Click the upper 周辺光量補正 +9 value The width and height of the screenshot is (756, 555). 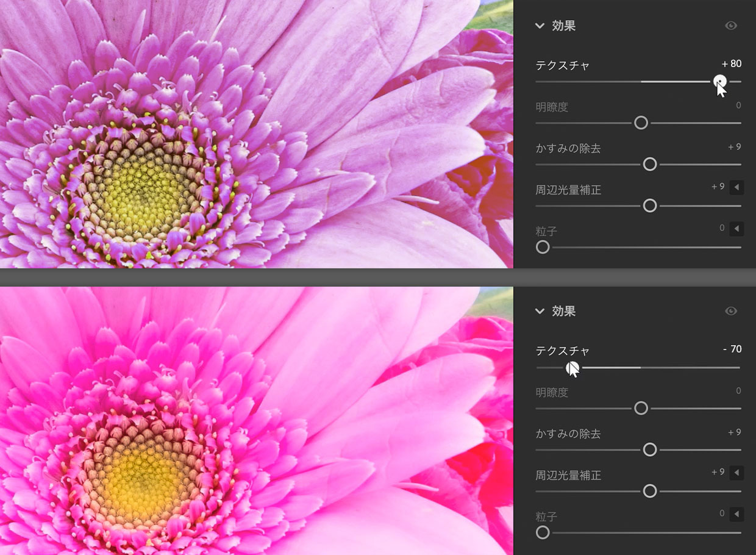pyautogui.click(x=718, y=187)
